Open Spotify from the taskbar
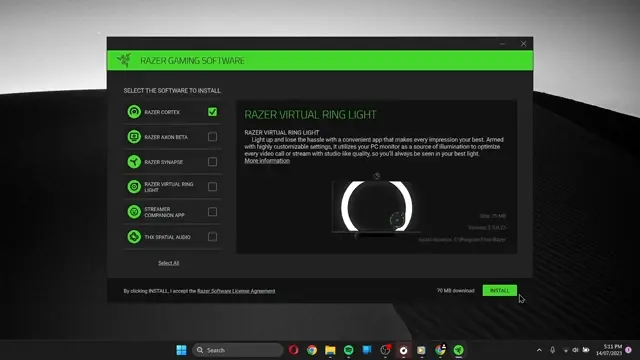640x360 pixels. [349, 350]
